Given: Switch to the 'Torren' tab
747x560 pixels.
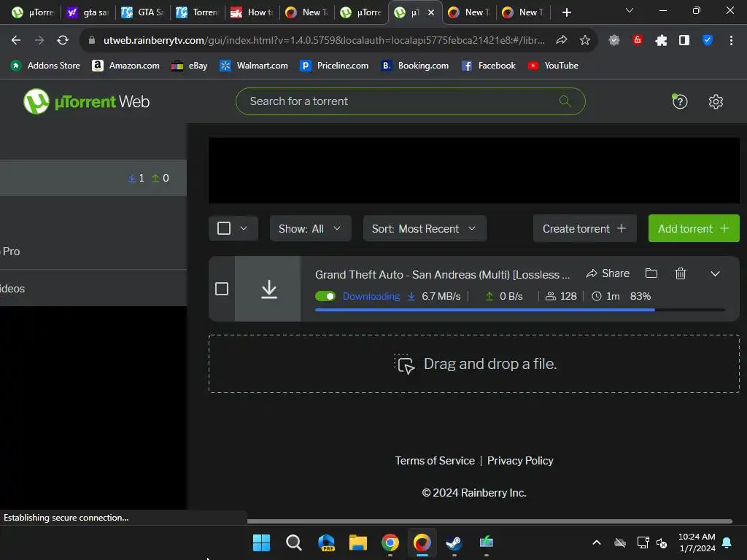Looking at the screenshot, I should click(197, 12).
